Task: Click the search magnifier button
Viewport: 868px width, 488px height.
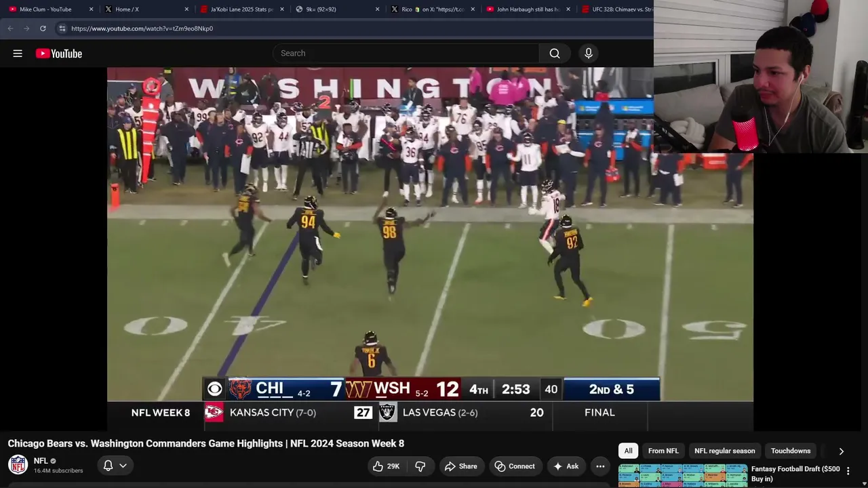Action: point(555,54)
